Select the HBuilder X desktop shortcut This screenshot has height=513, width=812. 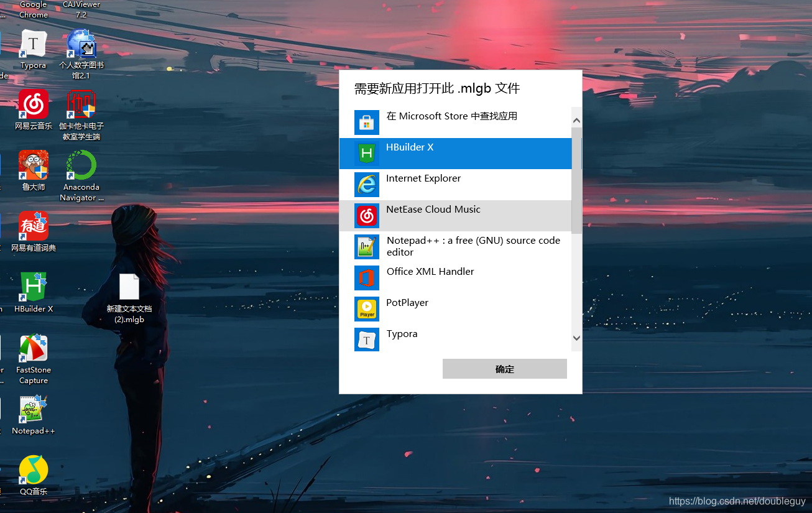tap(34, 292)
